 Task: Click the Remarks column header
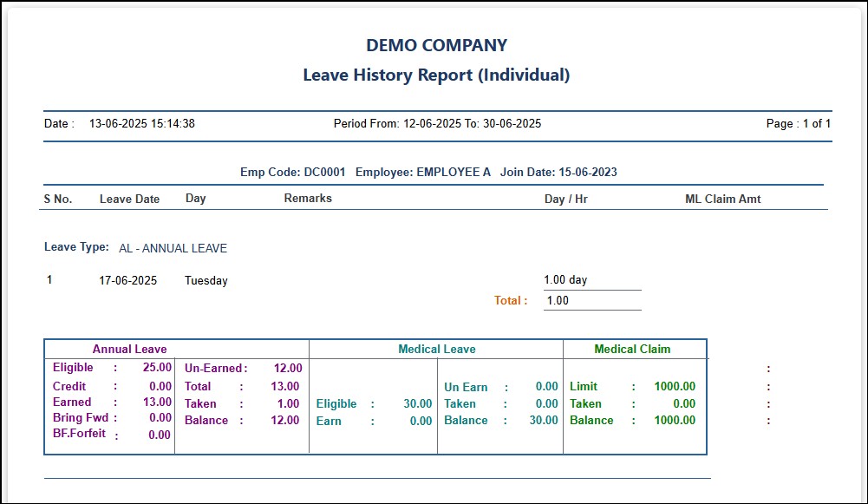308,199
